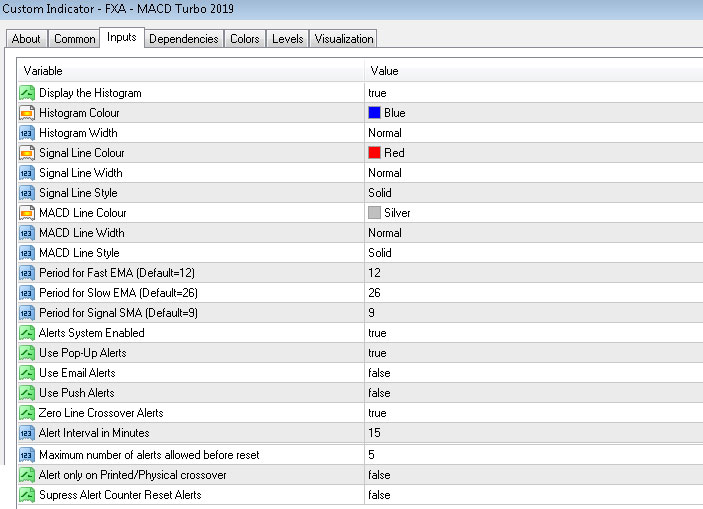Image resolution: width=703 pixels, height=509 pixels.
Task: Toggle the Use Push Alerts false value
Action: 379,393
